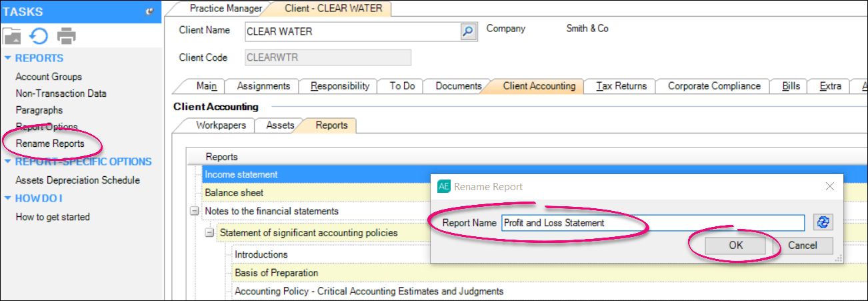Collapse the REPORTS section in Tasks
The image size is (868, 301).
point(8,58)
